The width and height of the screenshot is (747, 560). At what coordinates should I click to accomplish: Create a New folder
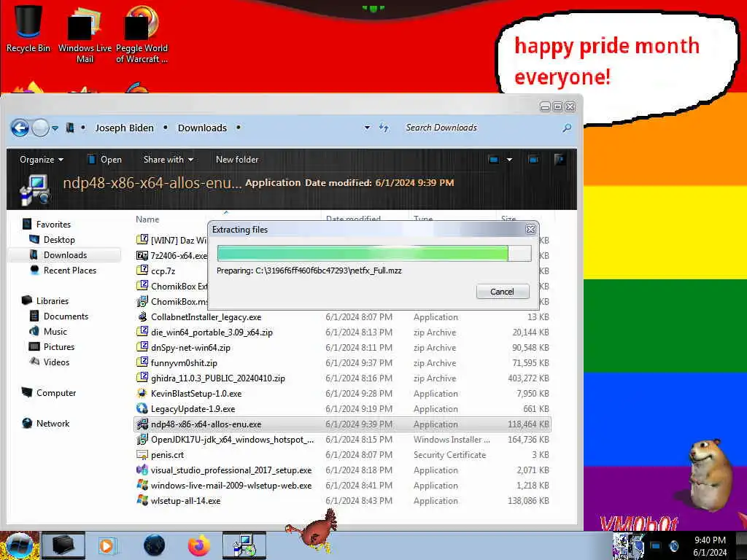[x=237, y=160]
